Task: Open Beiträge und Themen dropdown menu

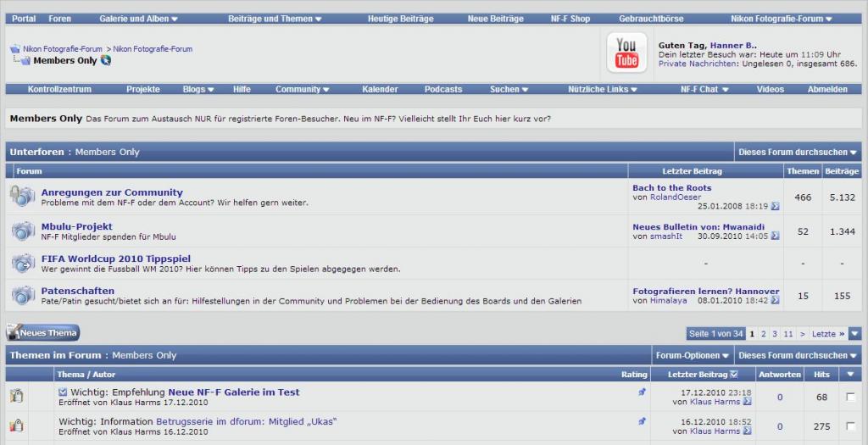Action: click(x=275, y=19)
